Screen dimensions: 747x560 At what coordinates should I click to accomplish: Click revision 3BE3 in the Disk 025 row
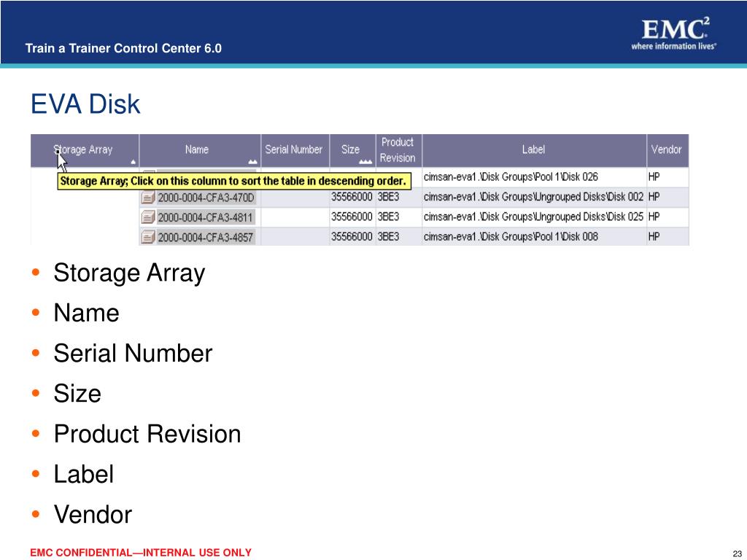pyautogui.click(x=388, y=217)
